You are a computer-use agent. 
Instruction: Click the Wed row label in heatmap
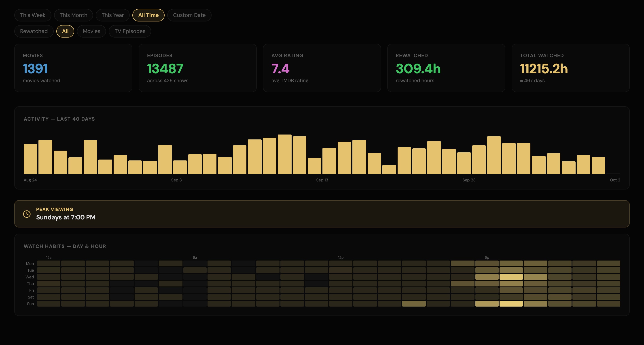(30, 277)
